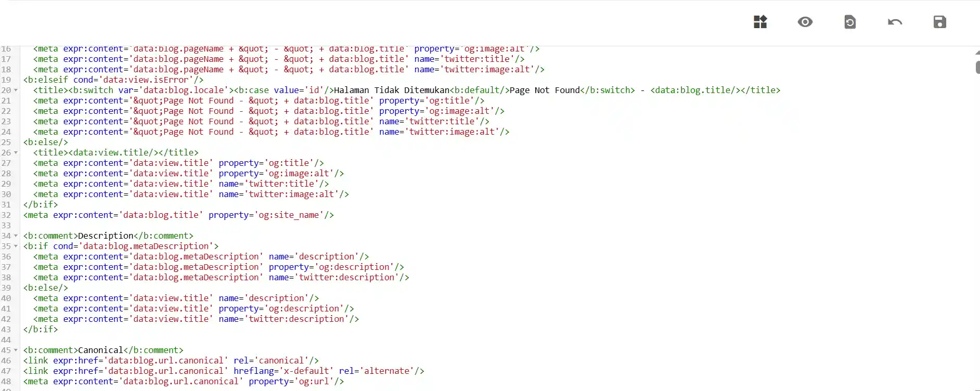Collapse code fold arrow at line 26
The height and width of the screenshot is (391, 980).
pyautogui.click(x=16, y=153)
